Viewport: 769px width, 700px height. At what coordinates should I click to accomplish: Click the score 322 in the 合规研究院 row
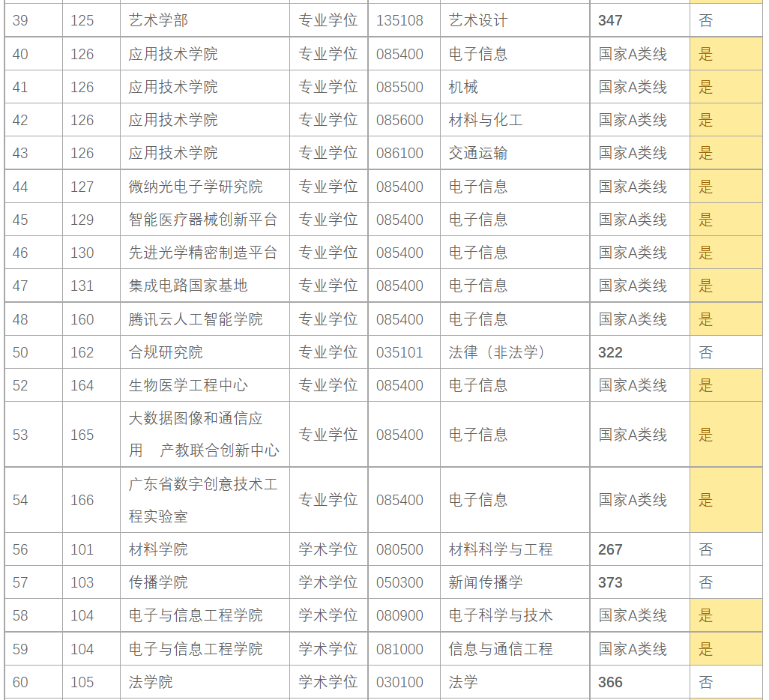[x=610, y=352]
